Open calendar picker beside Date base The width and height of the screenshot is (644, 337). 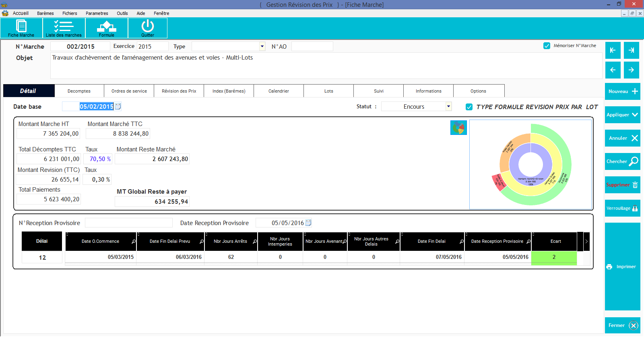coord(118,107)
